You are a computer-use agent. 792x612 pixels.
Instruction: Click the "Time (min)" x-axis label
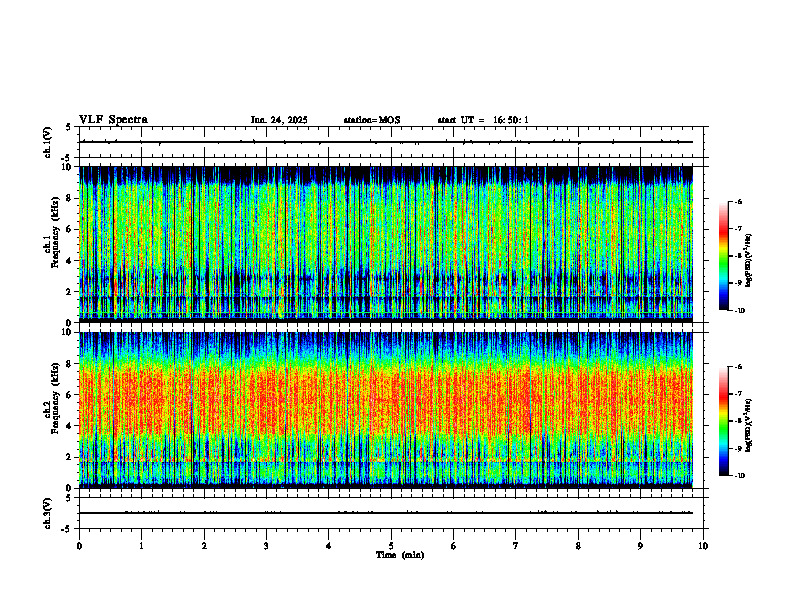pyautogui.click(x=400, y=555)
